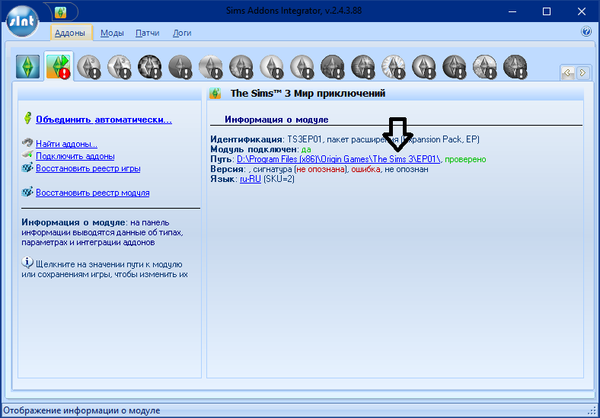Viewport: 600px width, 418px height.
Task: Select the last greyed-out addon icon in the row
Action: [x=515, y=67]
